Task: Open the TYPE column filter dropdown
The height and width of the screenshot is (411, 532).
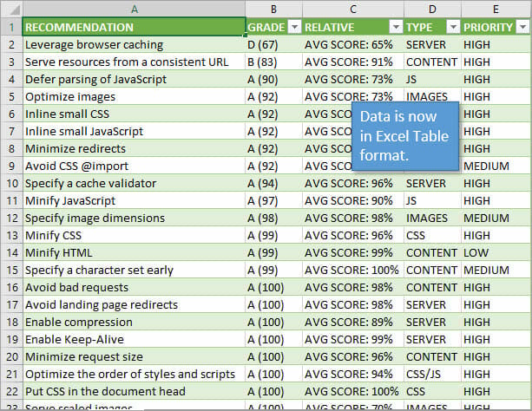Action: (453, 27)
